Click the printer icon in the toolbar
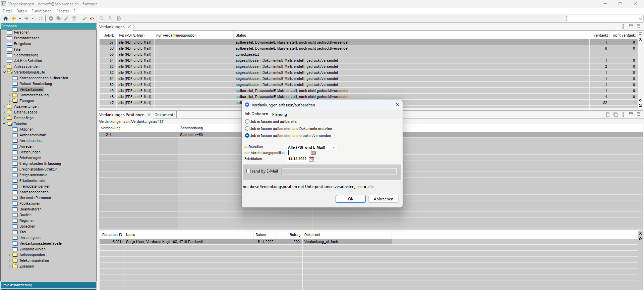Viewport: 644px width, 290px height. (119, 18)
